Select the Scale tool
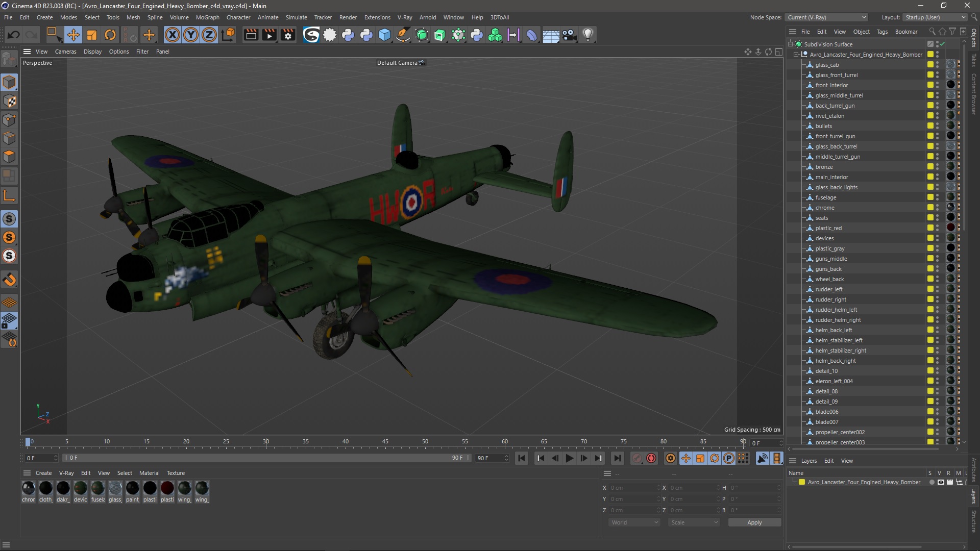980x551 pixels. click(92, 35)
